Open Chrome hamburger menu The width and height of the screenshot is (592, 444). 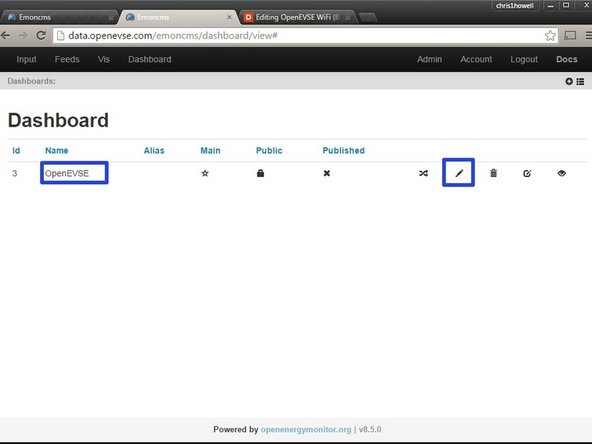click(588, 35)
